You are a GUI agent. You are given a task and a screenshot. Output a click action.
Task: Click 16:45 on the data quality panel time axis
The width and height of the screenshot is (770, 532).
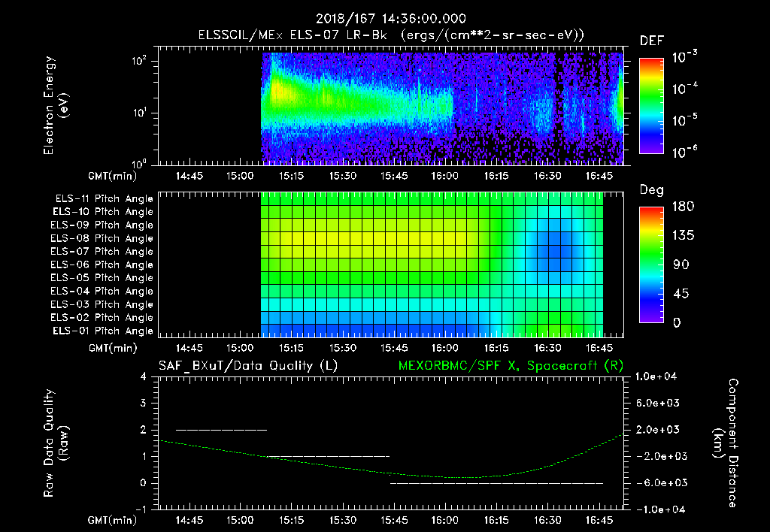tap(599, 520)
